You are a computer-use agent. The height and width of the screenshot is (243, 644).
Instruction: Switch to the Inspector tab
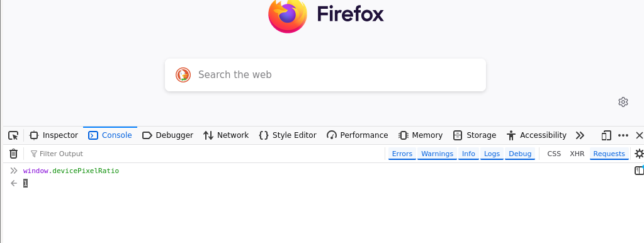coord(54,135)
